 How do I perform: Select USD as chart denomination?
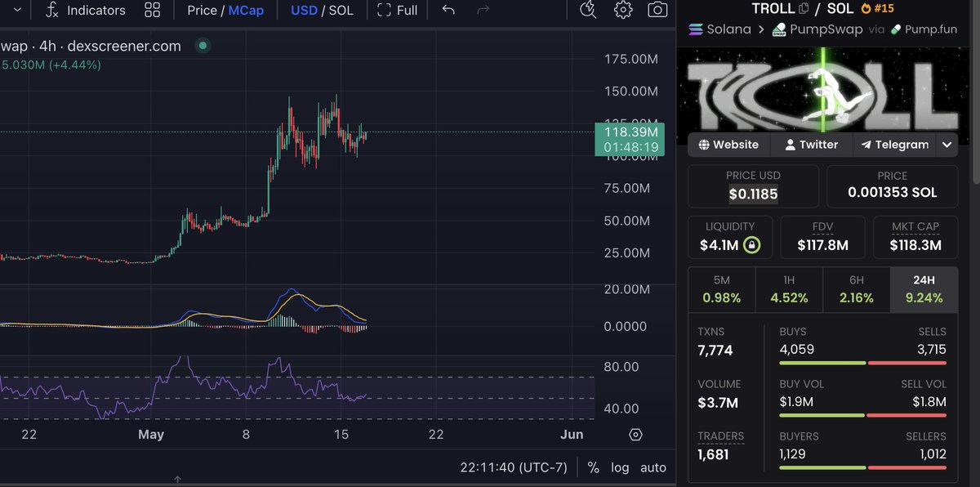coord(304,10)
